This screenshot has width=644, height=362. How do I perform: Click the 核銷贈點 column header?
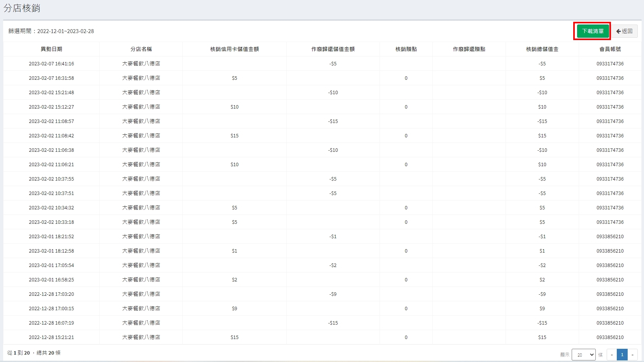coord(406,49)
